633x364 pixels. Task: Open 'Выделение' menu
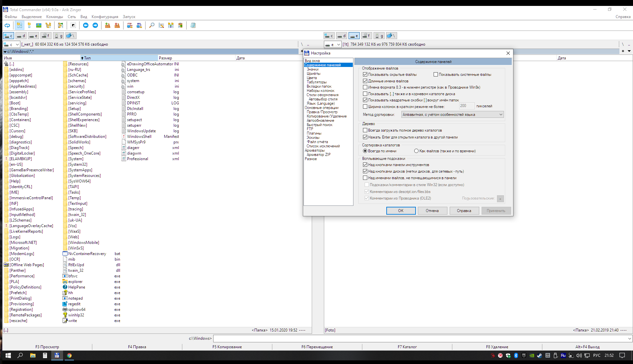point(32,17)
